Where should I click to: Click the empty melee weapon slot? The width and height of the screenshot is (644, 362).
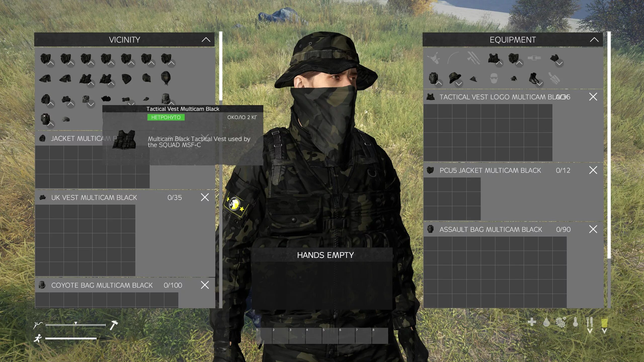click(473, 58)
